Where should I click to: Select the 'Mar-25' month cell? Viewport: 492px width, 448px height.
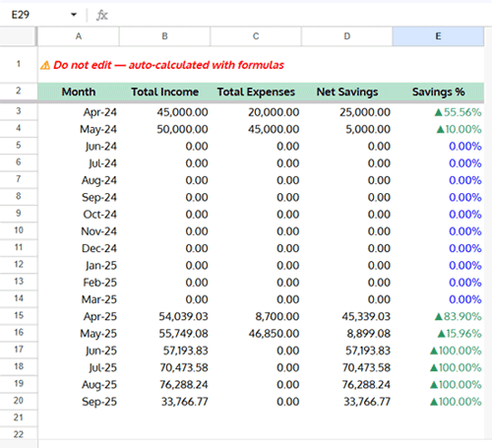pyautogui.click(x=79, y=299)
